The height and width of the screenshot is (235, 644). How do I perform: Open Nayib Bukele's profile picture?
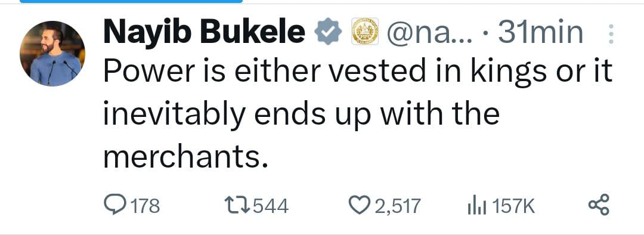click(x=52, y=54)
